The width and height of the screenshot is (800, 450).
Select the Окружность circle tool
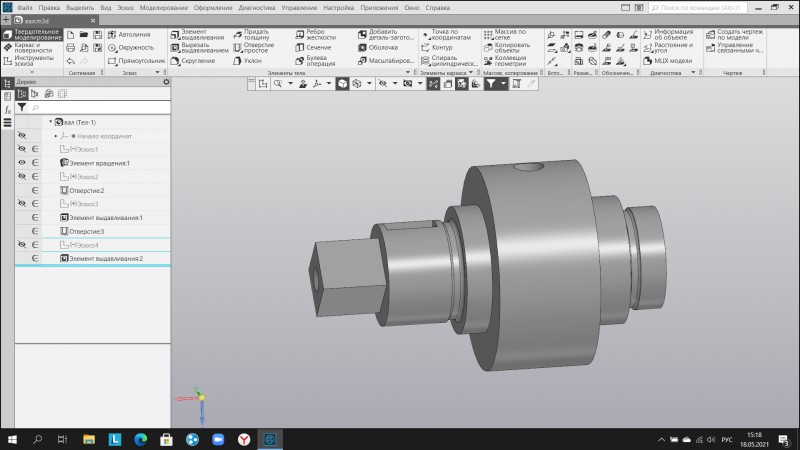click(x=131, y=47)
